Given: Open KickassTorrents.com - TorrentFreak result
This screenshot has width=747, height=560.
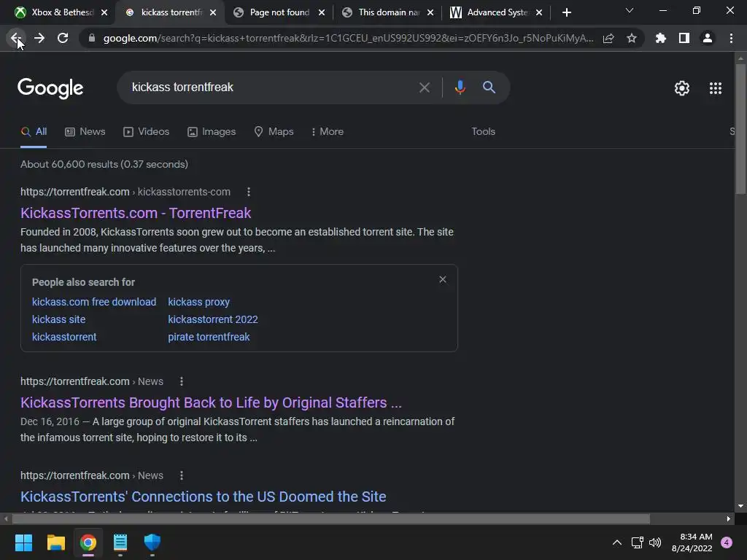Looking at the screenshot, I should tap(136, 213).
